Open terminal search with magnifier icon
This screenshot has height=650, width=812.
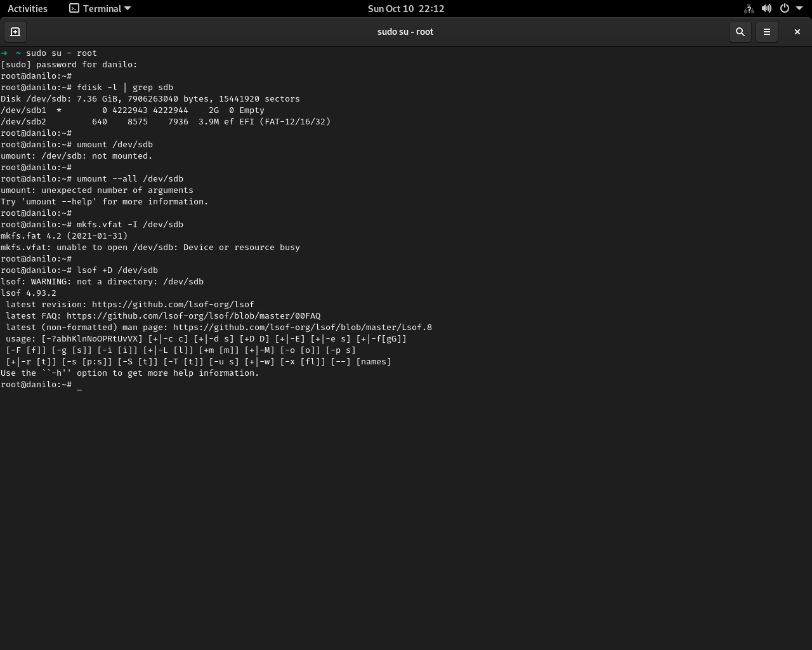click(740, 32)
